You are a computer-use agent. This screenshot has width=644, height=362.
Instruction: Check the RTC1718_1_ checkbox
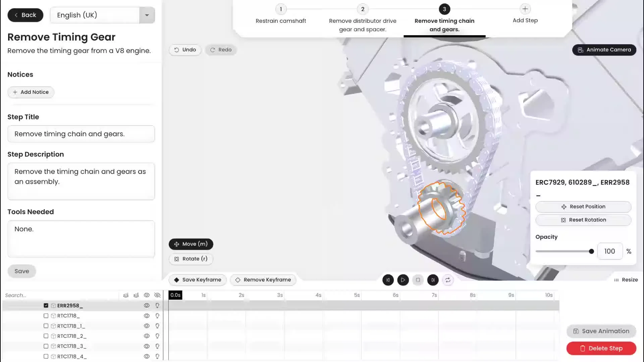tap(46, 326)
